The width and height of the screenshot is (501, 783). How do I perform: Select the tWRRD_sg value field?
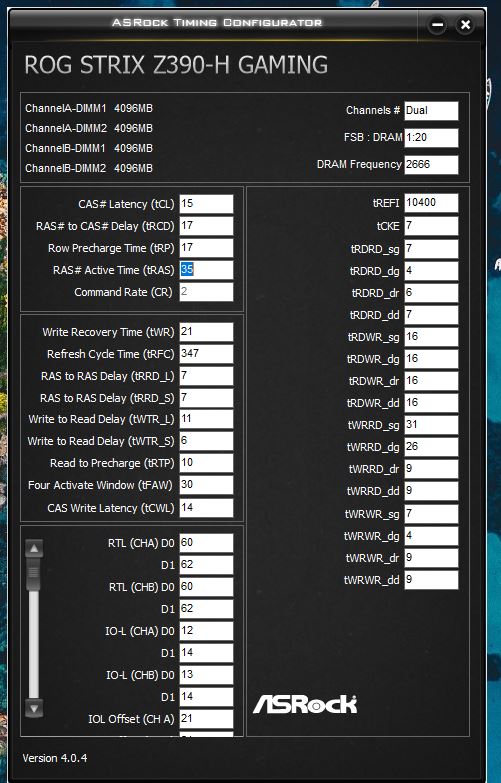[431, 425]
